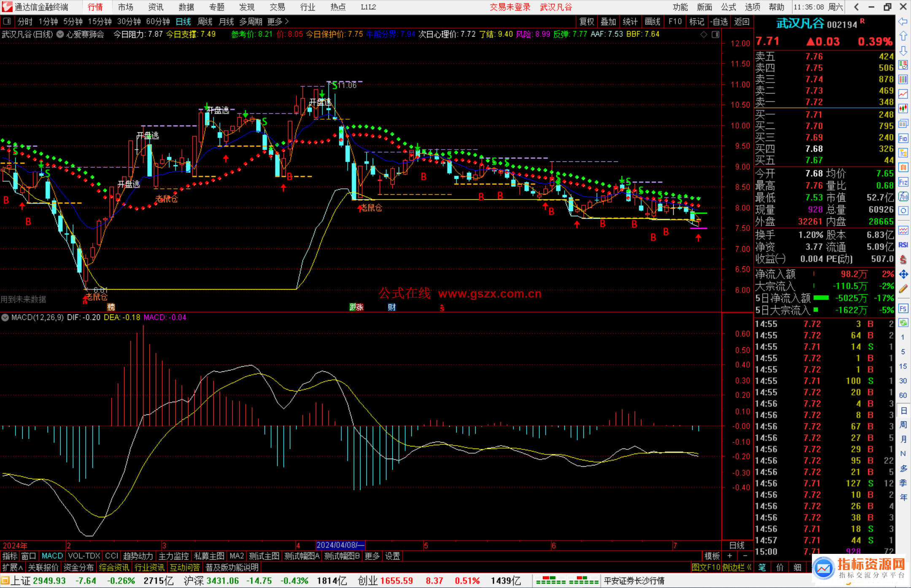Select the 60-minute period in sidebar
Screen dimensions: 911x588
pyautogui.click(x=903, y=395)
